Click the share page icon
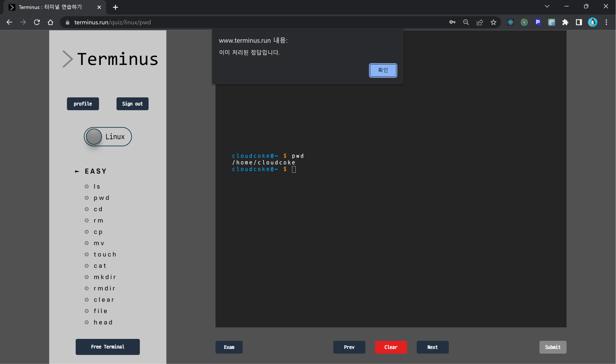The height and width of the screenshot is (364, 616). (479, 22)
